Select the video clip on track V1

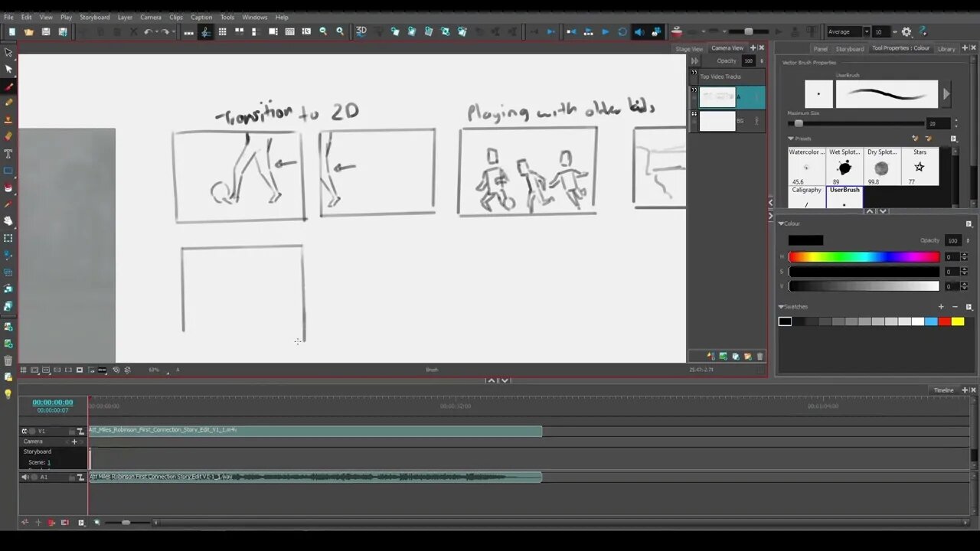coord(315,431)
